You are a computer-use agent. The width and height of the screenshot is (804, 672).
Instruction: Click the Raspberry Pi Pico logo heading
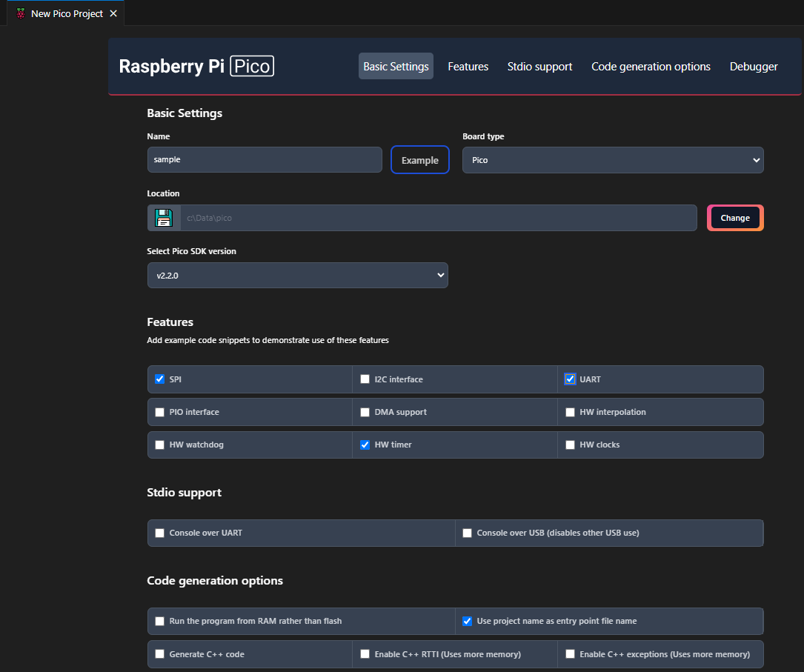click(196, 66)
